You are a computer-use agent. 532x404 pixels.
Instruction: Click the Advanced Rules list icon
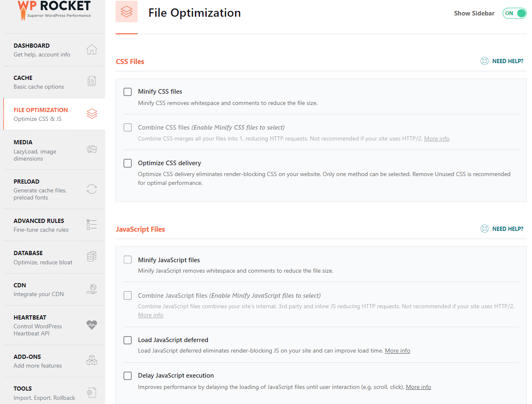point(92,225)
